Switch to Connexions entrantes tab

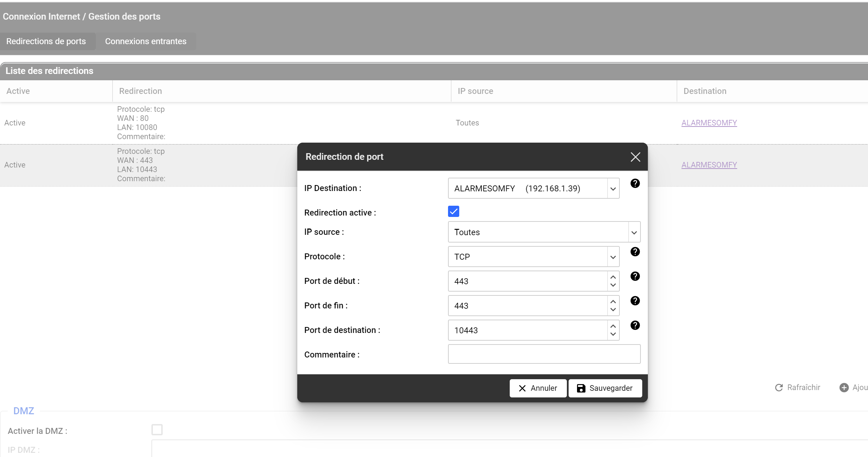click(x=145, y=41)
